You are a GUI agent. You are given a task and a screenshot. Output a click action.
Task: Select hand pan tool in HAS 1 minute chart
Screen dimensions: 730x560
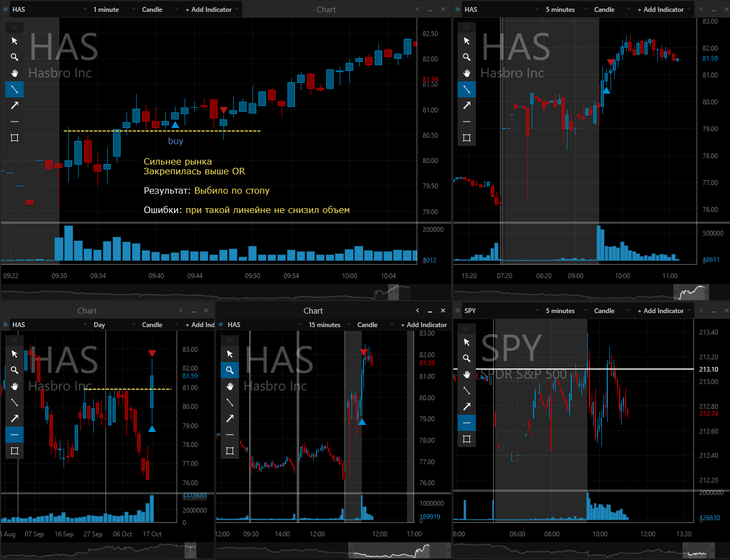15,73
